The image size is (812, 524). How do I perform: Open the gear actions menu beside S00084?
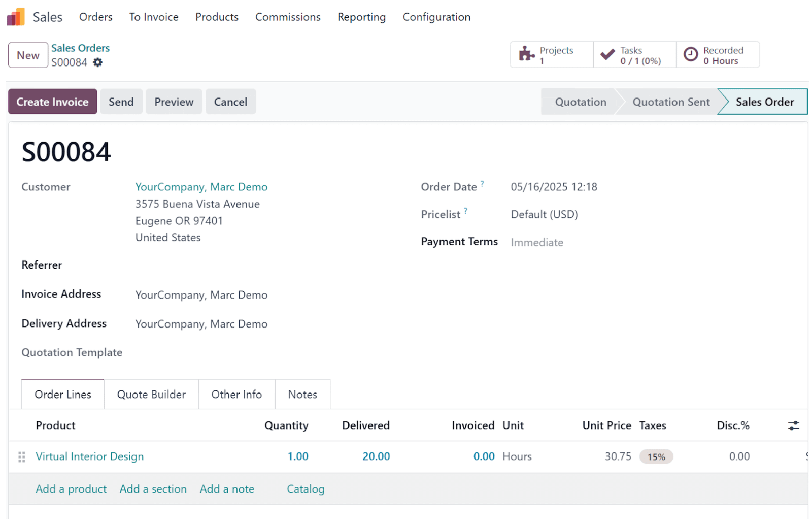click(98, 62)
